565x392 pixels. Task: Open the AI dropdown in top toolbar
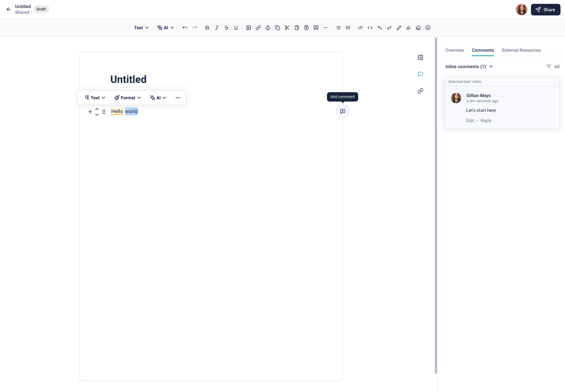(166, 28)
